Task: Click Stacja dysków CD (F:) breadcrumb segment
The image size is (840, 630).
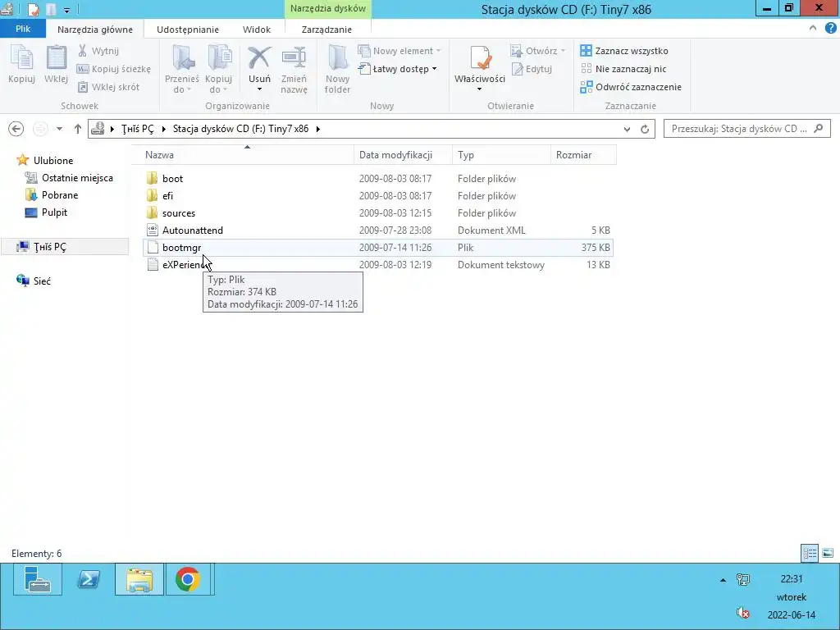Action: pyautogui.click(x=240, y=129)
